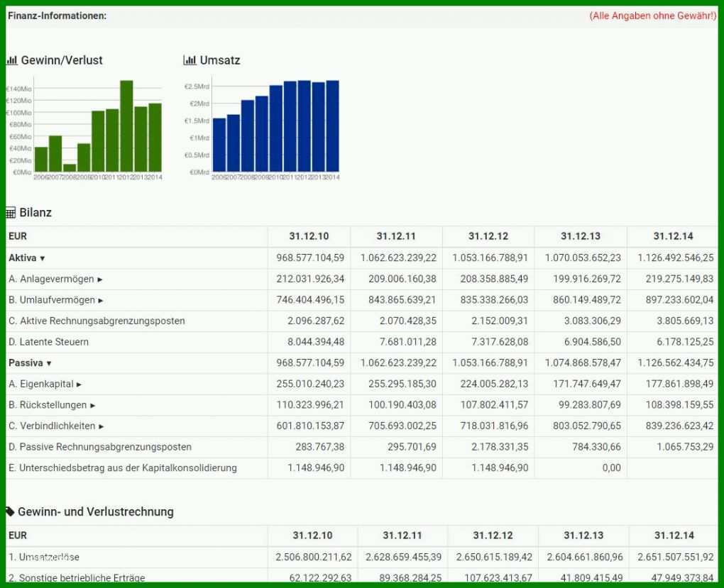Click Passiva value 1.074.868.578,47

(x=583, y=362)
